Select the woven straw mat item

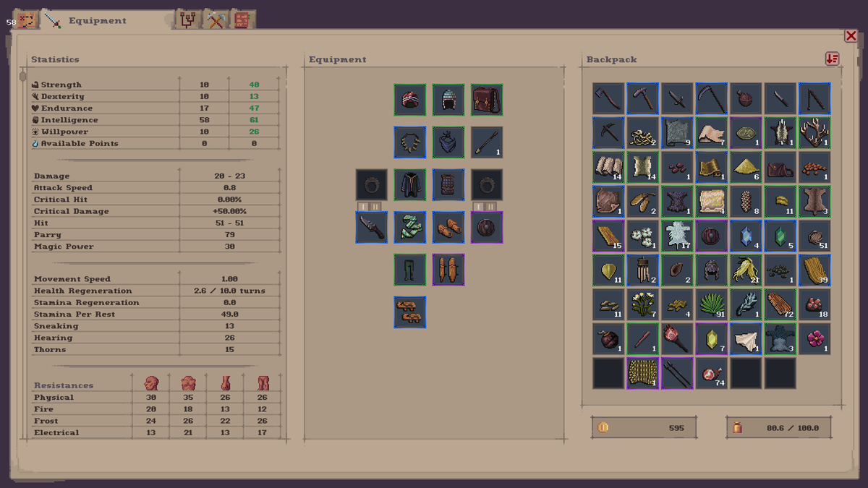click(643, 373)
